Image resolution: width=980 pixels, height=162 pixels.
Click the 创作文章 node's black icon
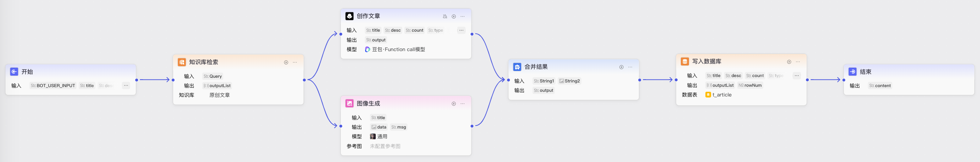[349, 16]
